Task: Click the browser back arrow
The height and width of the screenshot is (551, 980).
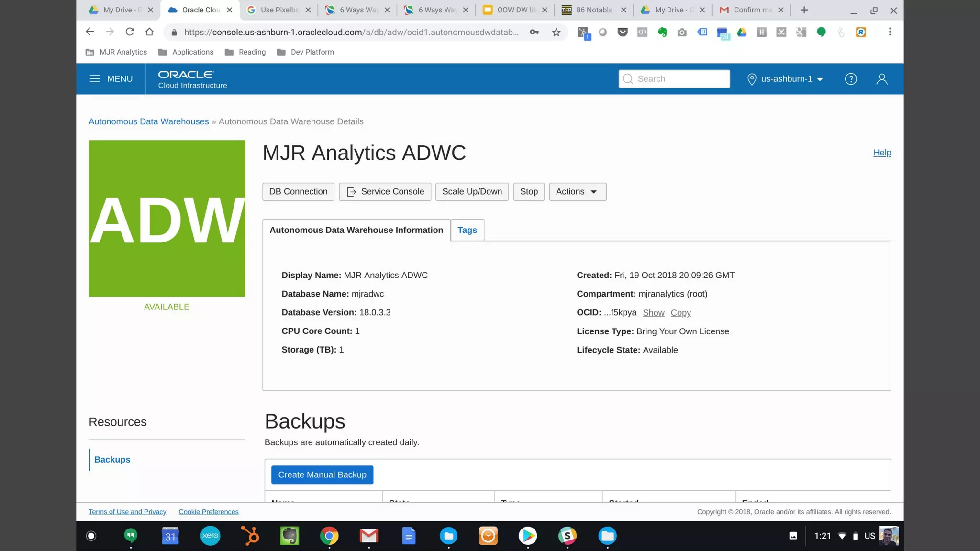Action: tap(89, 32)
